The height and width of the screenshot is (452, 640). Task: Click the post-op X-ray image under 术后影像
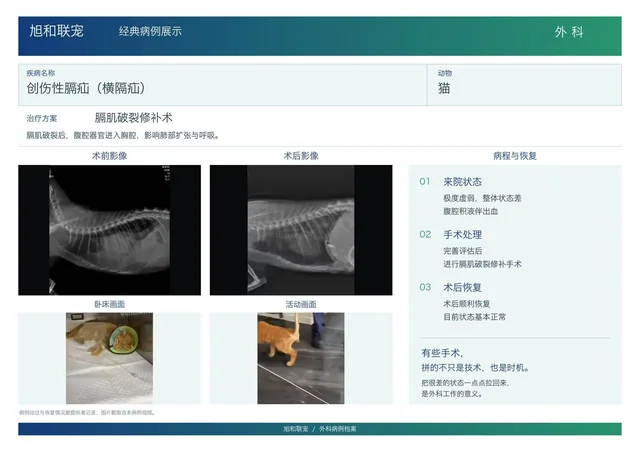[x=301, y=230]
